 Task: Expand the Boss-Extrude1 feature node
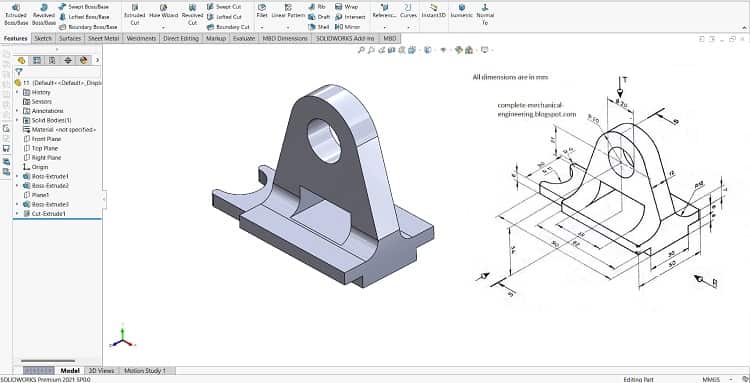(x=18, y=176)
